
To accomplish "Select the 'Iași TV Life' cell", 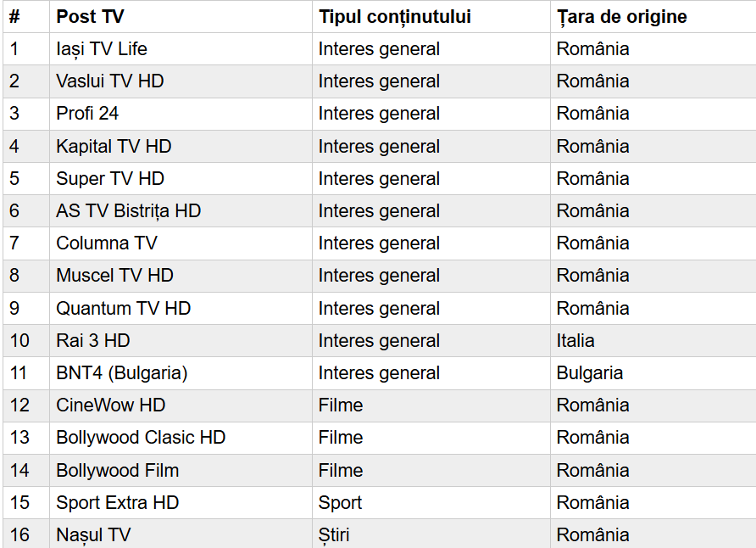I will pos(102,49).
